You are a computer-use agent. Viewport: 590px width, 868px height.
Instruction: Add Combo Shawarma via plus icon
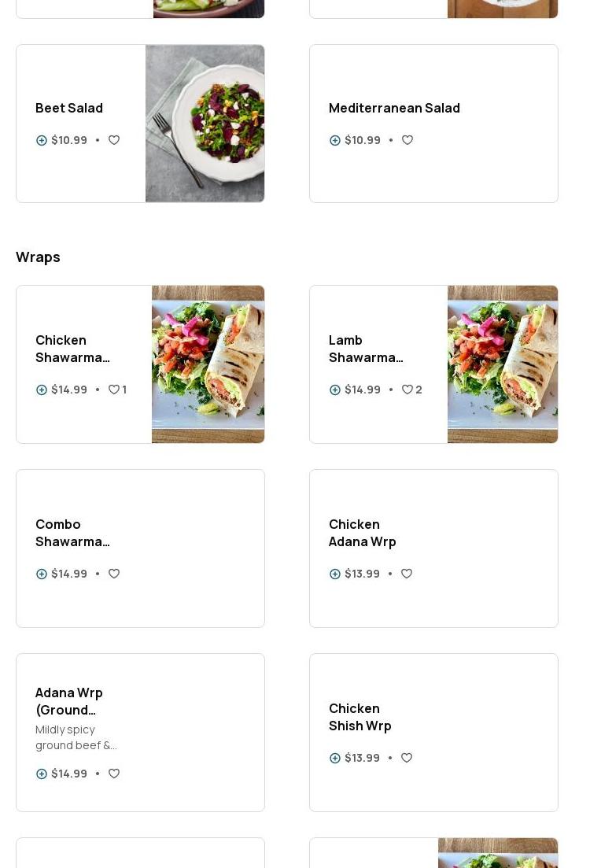(x=42, y=574)
